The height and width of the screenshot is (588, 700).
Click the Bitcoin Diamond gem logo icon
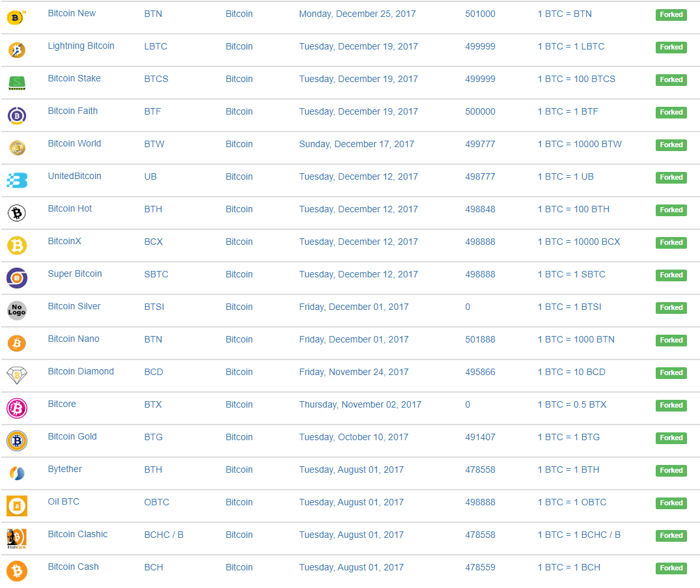pos(17,376)
